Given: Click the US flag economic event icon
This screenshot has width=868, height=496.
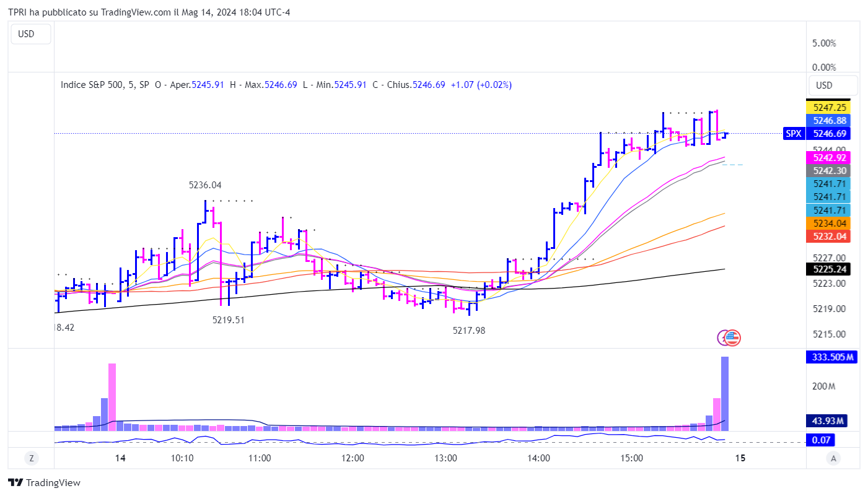Looking at the screenshot, I should point(734,337).
